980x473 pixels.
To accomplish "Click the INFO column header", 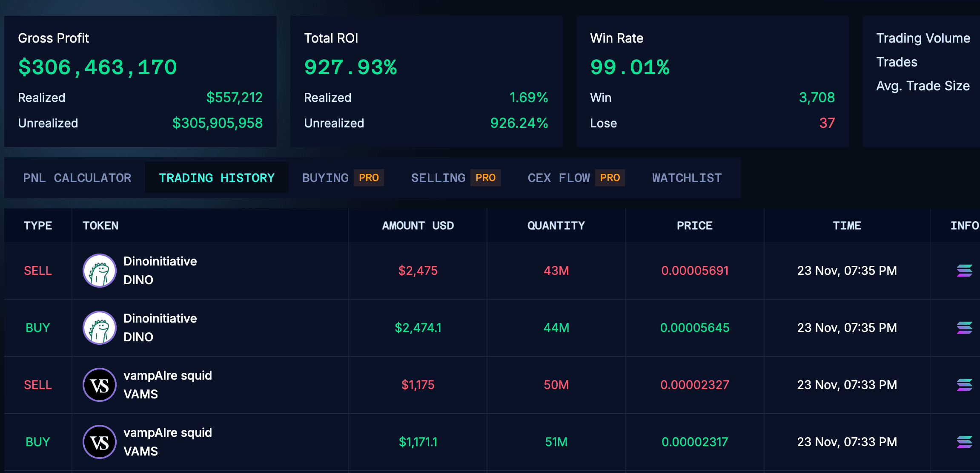I will click(965, 225).
